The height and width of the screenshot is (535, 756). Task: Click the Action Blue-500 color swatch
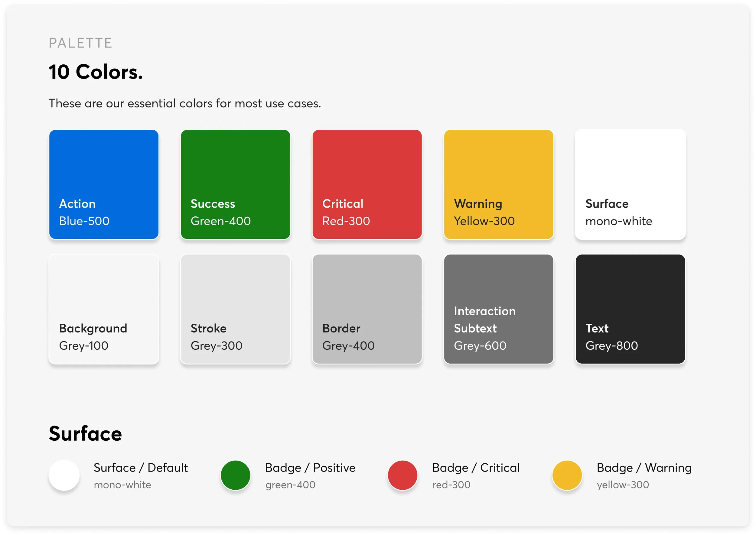(x=104, y=184)
